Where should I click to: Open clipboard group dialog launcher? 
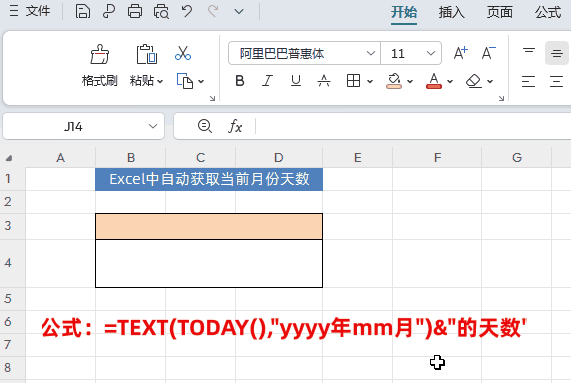click(212, 98)
